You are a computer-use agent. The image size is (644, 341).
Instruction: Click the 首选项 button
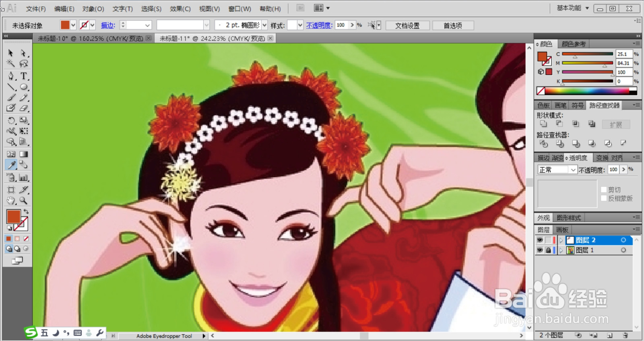pyautogui.click(x=453, y=25)
